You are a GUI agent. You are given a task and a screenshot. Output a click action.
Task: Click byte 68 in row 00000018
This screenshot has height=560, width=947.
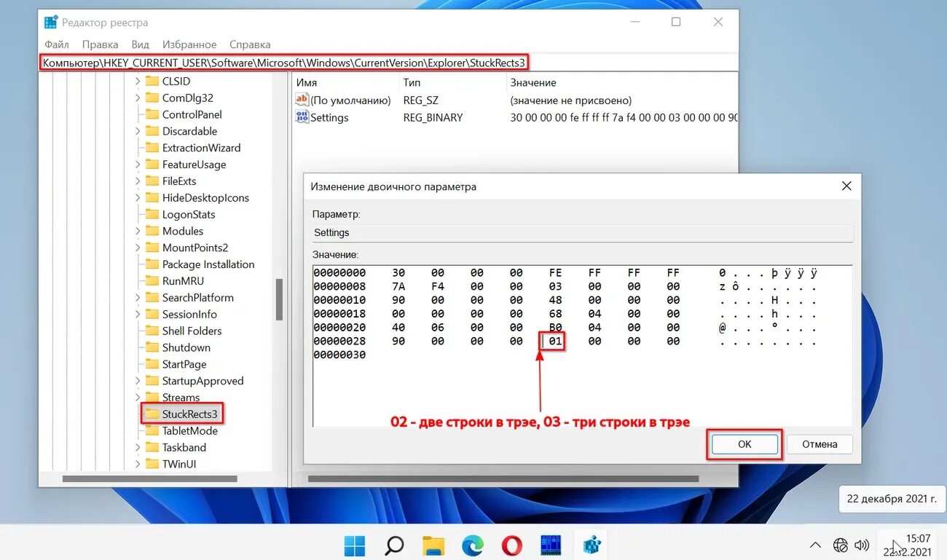click(555, 314)
